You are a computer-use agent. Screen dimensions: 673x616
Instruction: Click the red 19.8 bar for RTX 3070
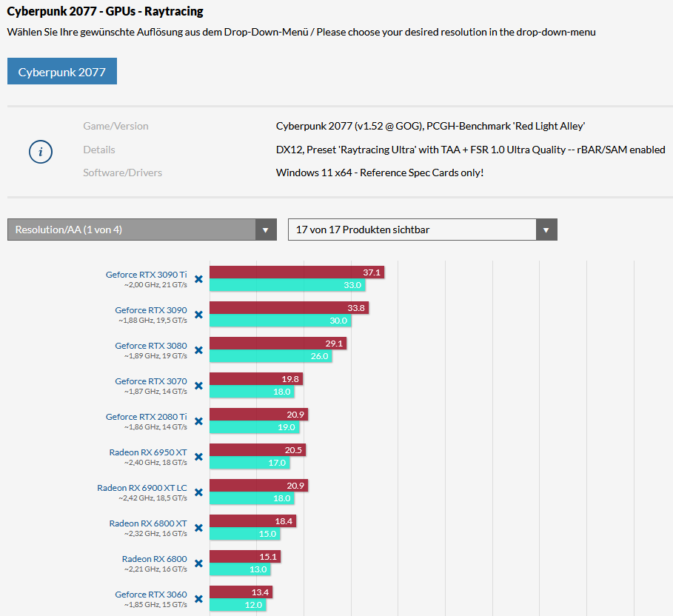[x=256, y=379]
